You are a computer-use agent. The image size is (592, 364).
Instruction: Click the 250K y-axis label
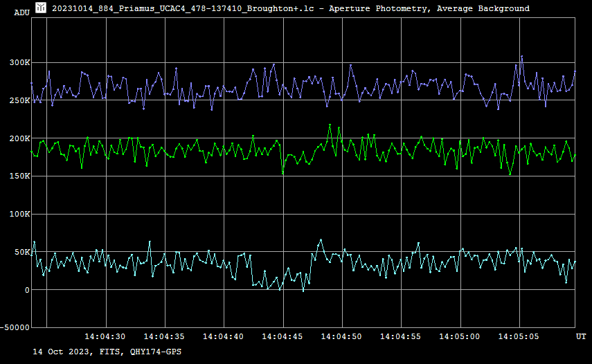(19, 101)
